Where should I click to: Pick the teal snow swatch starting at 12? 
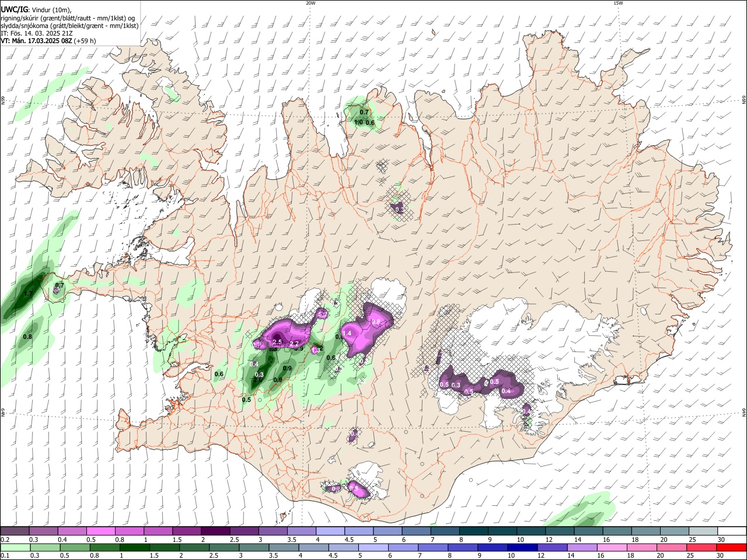560,531
